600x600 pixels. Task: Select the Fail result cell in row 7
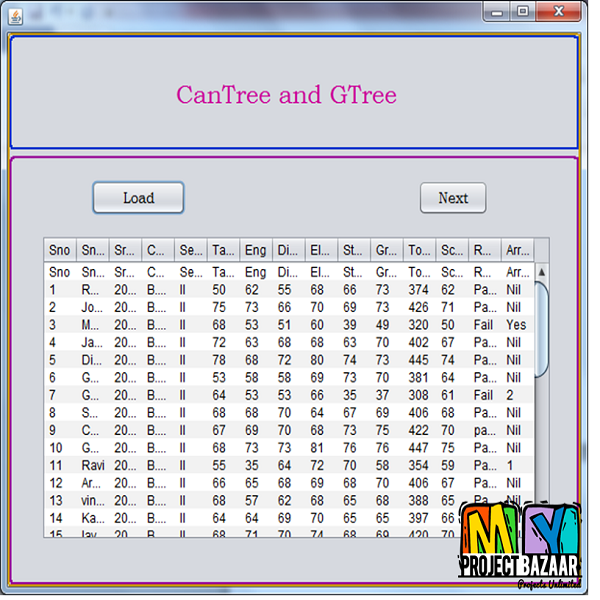(x=484, y=396)
